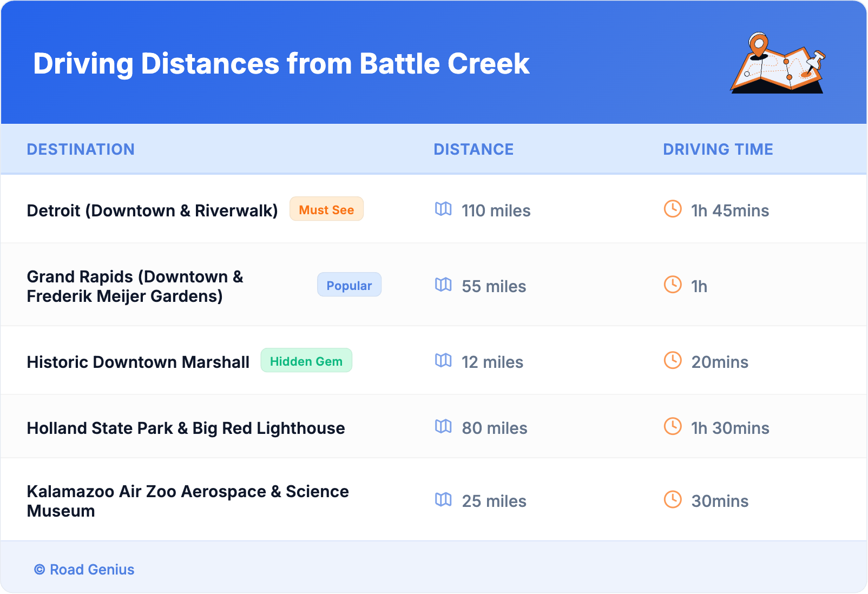Click the map icon next to 25 miles
This screenshot has height=594, width=868.
coord(443,499)
